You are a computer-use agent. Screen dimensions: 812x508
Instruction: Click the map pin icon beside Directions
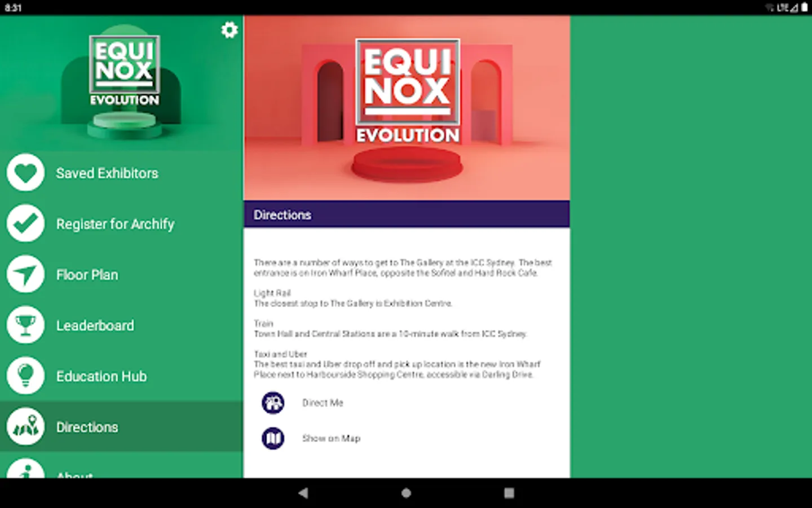click(x=25, y=427)
